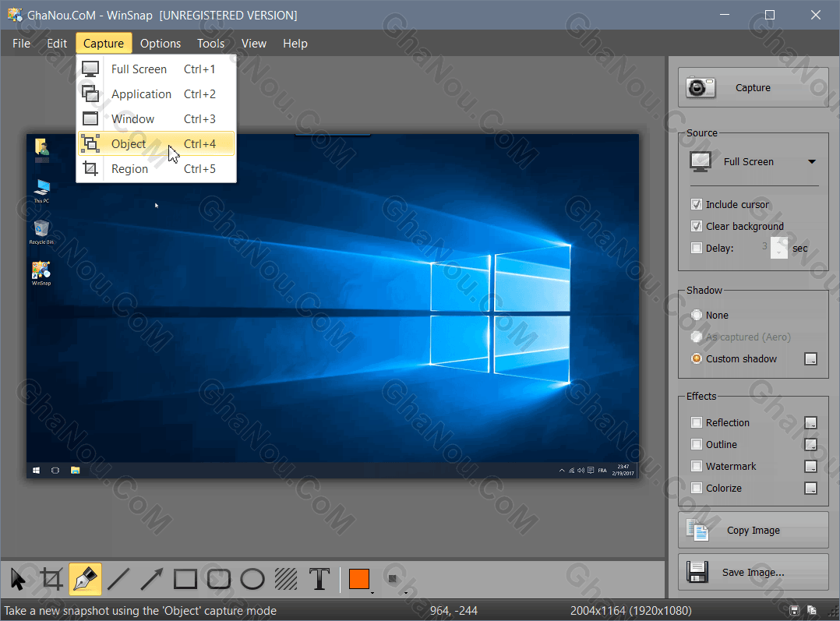Screen dimensions: 840x621
Task: Select the Rounded Rectangle tool
Action: tap(218, 579)
